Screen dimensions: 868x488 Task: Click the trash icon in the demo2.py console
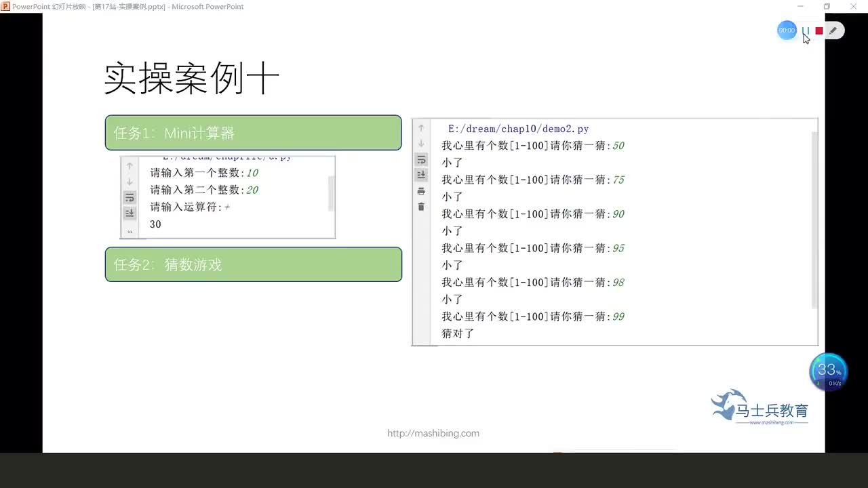click(x=421, y=207)
